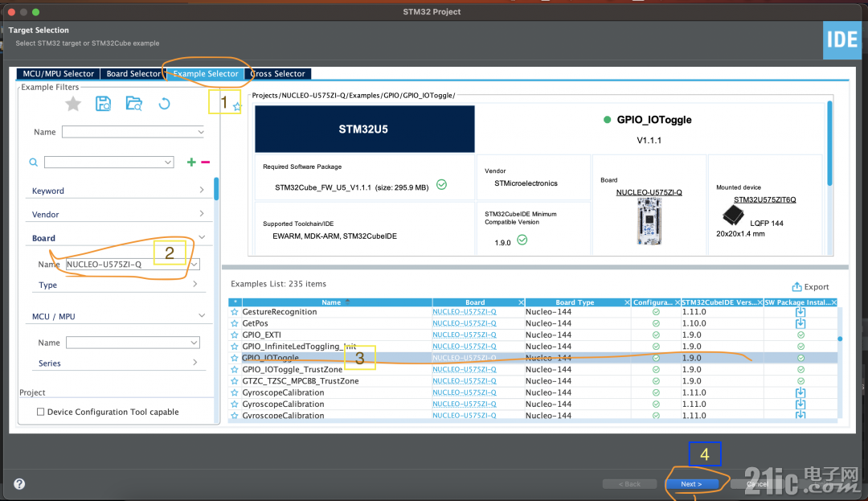Select the Example Selector tab
This screenshot has height=501, width=868.
tap(206, 74)
